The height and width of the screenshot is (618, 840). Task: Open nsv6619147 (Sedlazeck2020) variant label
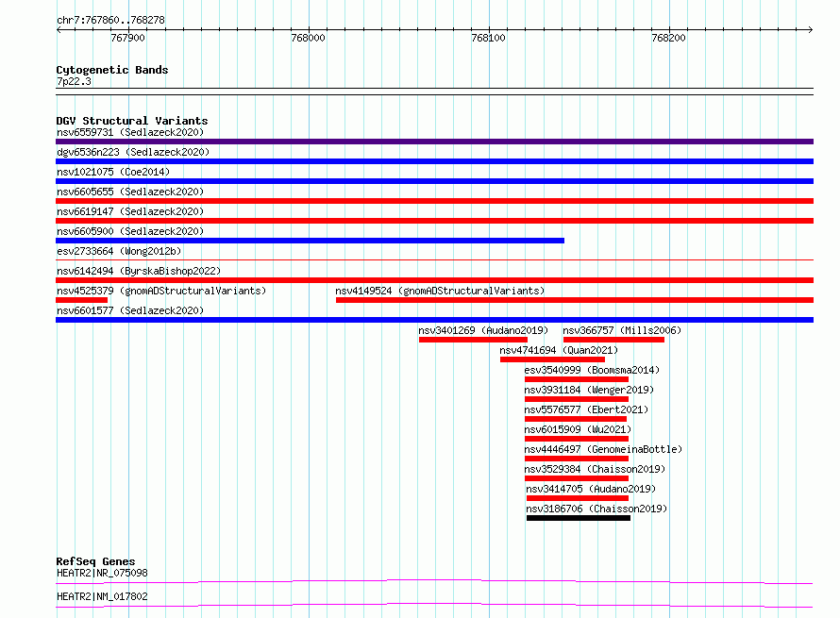(130, 211)
